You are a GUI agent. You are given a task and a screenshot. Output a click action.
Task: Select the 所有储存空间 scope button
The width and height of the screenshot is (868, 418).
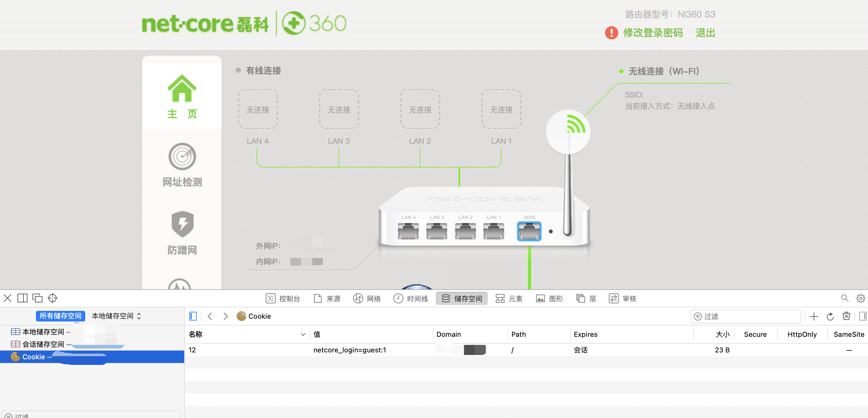[x=60, y=316]
